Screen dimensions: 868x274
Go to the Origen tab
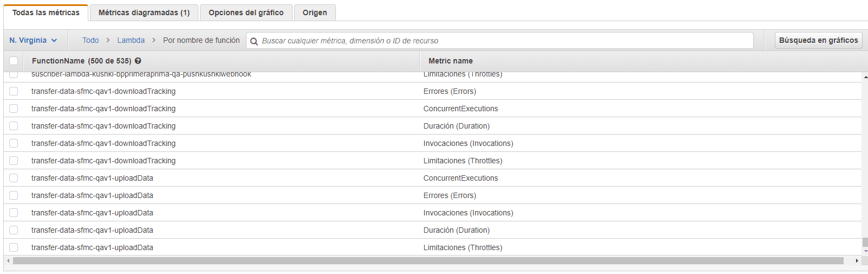[x=315, y=12]
